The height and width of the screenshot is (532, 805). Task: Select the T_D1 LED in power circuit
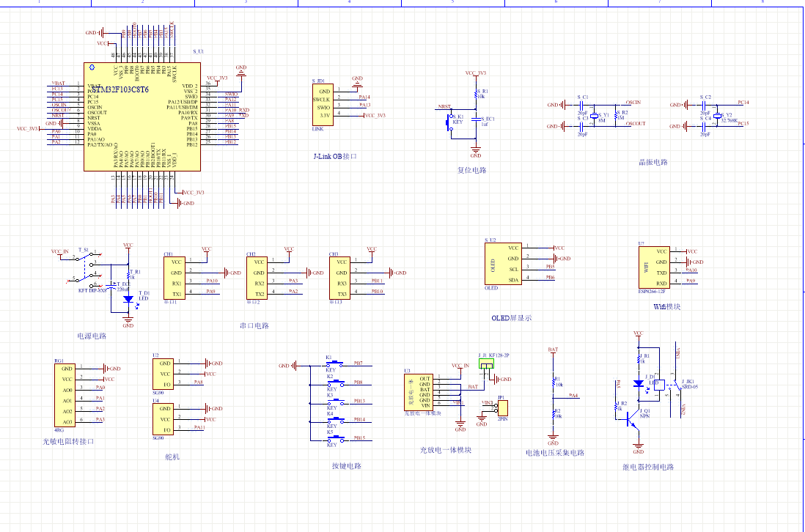(128, 299)
